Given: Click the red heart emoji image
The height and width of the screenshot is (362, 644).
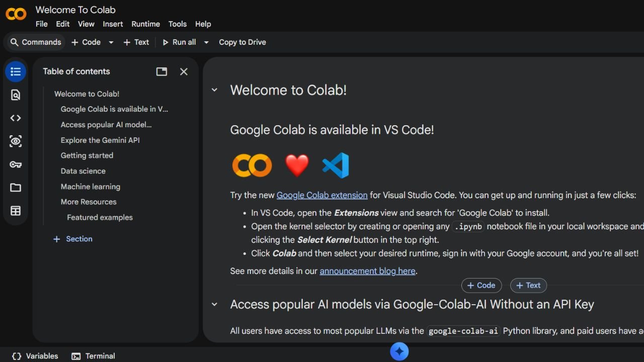Looking at the screenshot, I should 297,165.
